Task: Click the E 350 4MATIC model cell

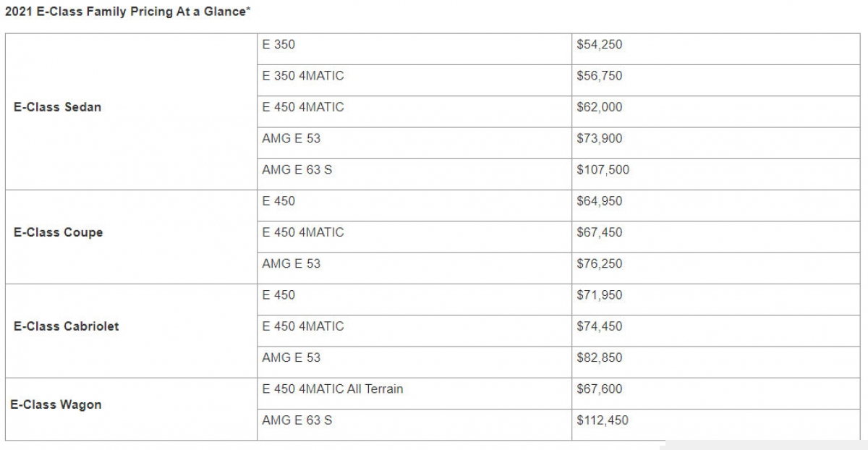Action: [303, 76]
